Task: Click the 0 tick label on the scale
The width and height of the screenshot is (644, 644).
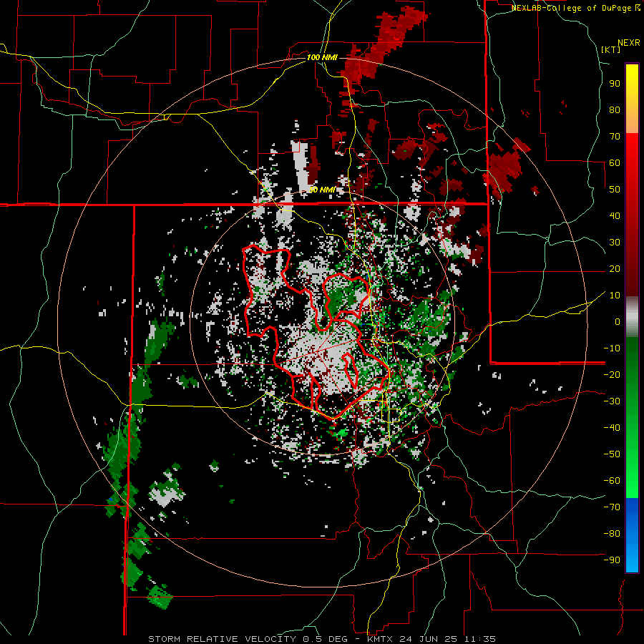Action: click(618, 322)
